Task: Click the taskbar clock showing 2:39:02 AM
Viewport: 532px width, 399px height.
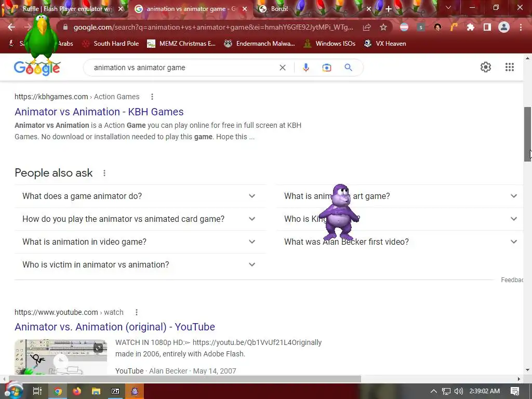Action: pyautogui.click(x=485, y=391)
